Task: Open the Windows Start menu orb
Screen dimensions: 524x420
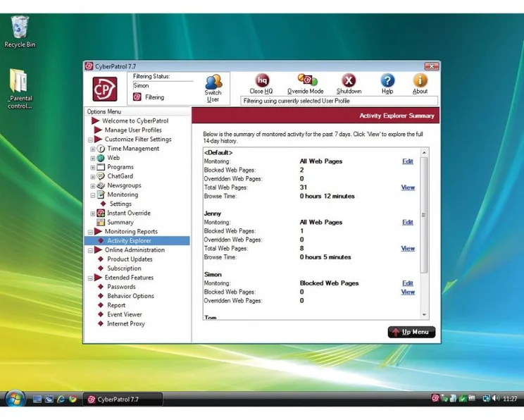Action: (x=13, y=399)
